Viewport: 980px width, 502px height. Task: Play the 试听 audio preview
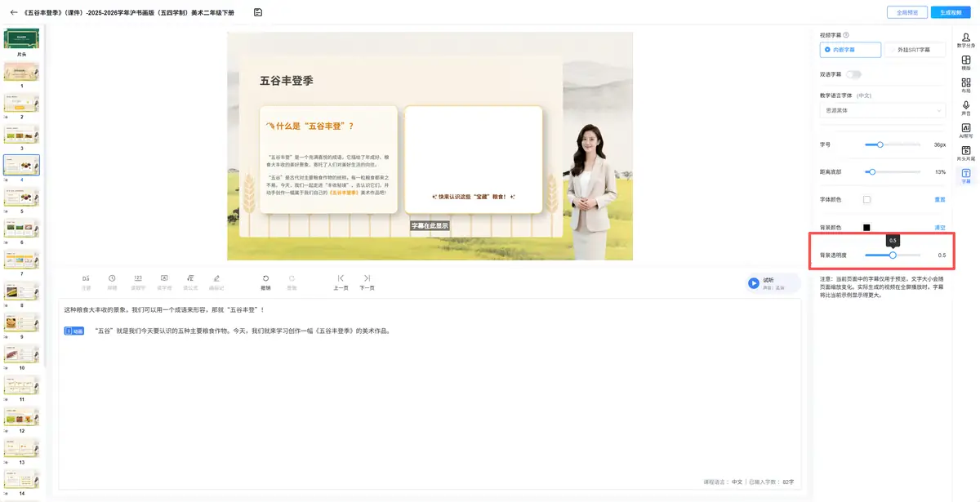[753, 282]
